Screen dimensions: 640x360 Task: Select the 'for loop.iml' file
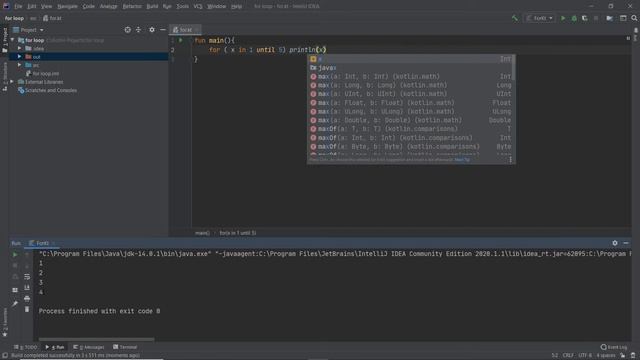(45, 73)
